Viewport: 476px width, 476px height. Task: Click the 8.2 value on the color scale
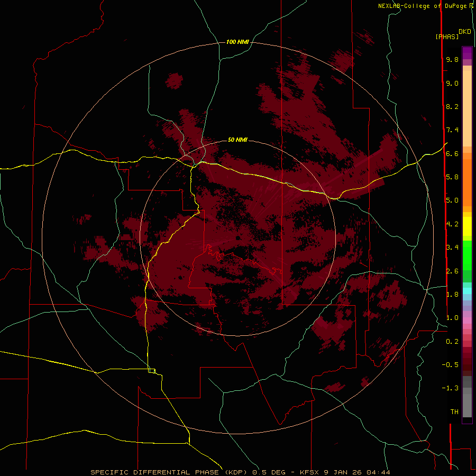[452, 106]
